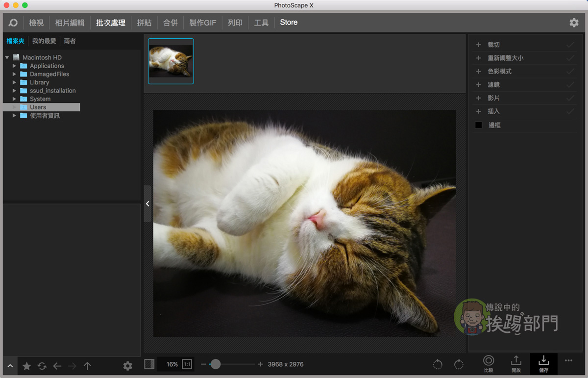Switch to 我的最愛 sidebar tab

coord(44,41)
